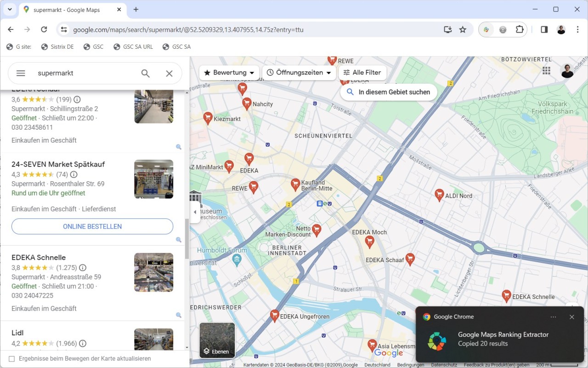Click the supermarkt search input field
Screen dimensions: 588x368
pyautogui.click(x=85, y=73)
